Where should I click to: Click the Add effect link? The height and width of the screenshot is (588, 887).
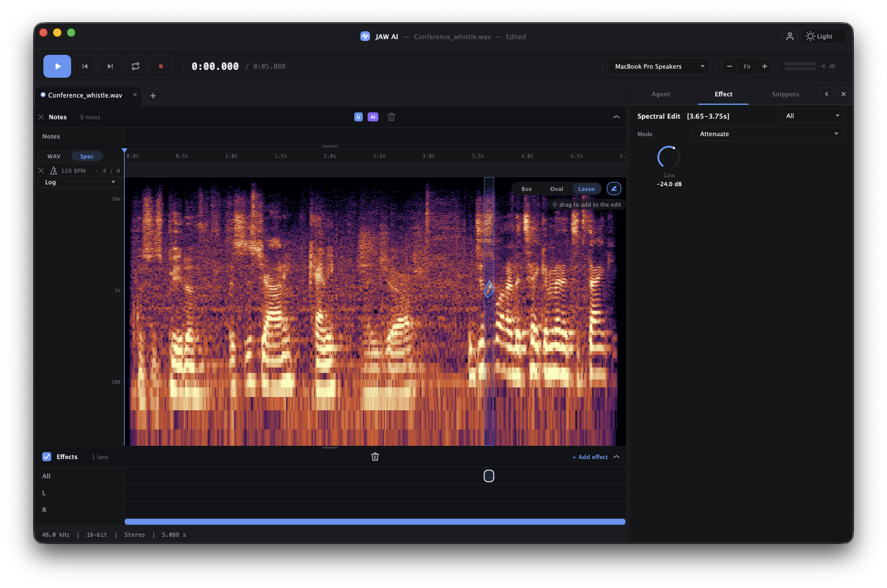pos(590,457)
